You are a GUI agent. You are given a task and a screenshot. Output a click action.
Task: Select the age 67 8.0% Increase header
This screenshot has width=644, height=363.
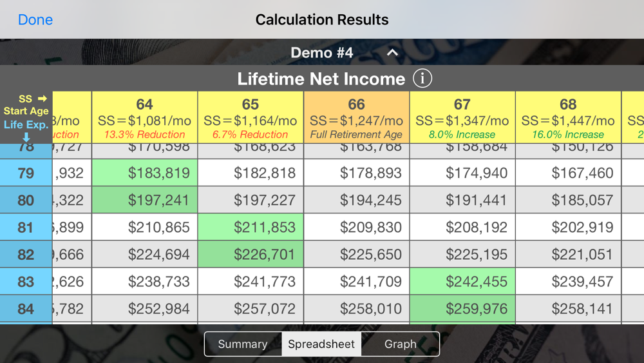click(462, 117)
